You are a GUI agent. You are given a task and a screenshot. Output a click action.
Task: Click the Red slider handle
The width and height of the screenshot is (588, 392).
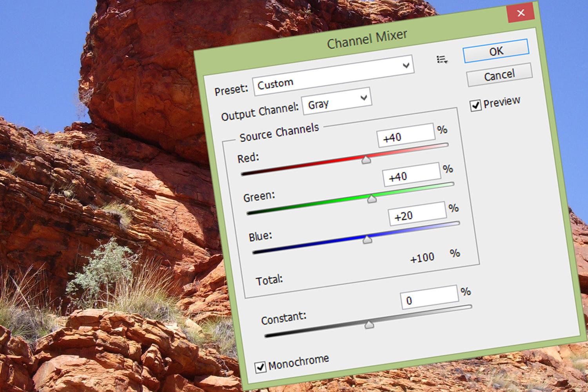tap(366, 159)
